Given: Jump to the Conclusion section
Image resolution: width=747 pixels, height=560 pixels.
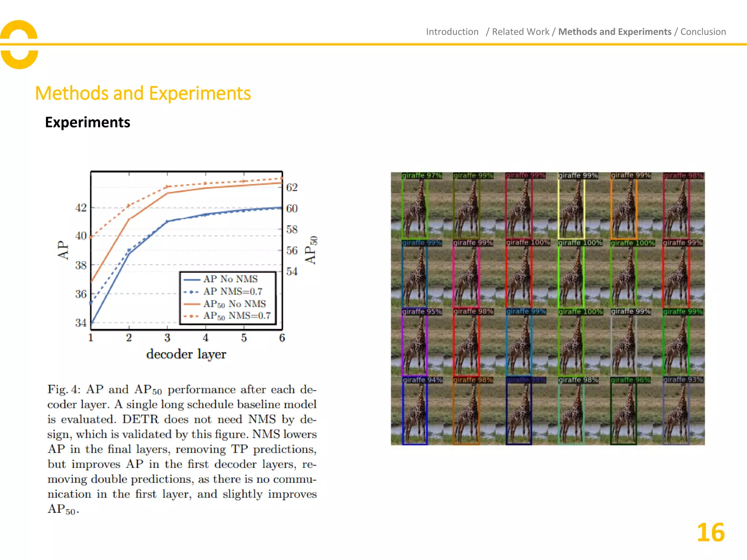Looking at the screenshot, I should tap(703, 32).
